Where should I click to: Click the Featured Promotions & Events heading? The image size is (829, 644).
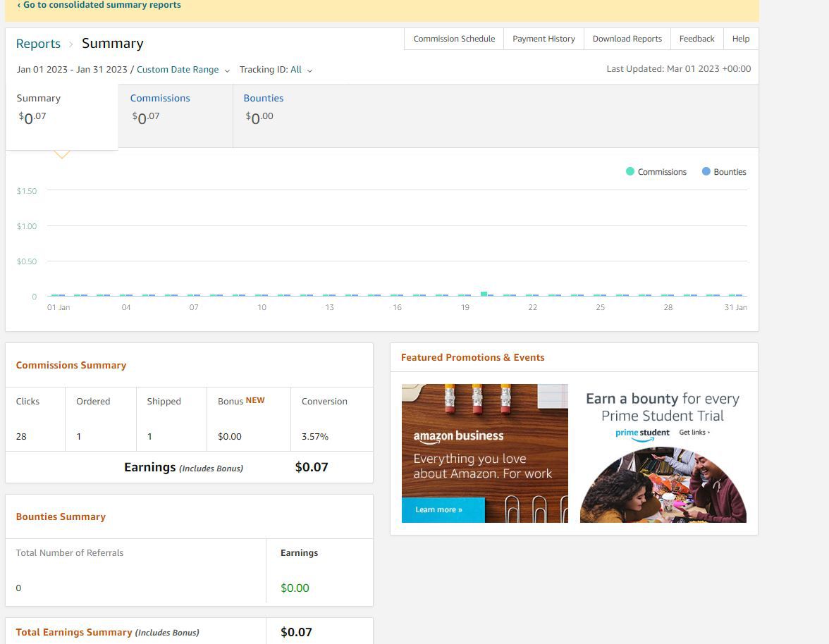472,358
